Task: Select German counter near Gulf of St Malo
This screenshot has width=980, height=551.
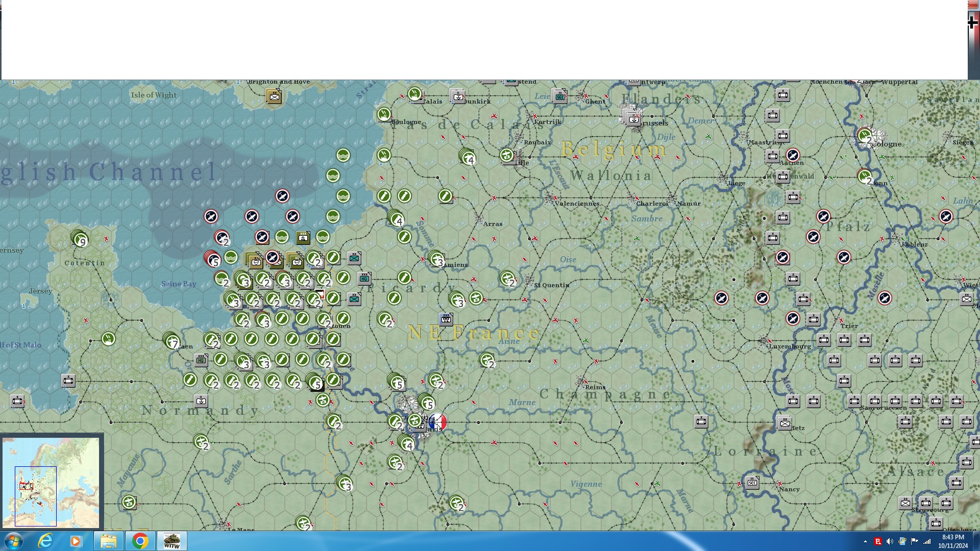Action: [x=68, y=381]
